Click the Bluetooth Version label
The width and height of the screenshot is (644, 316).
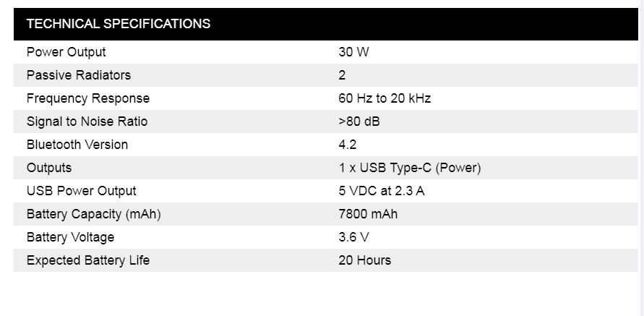(77, 145)
